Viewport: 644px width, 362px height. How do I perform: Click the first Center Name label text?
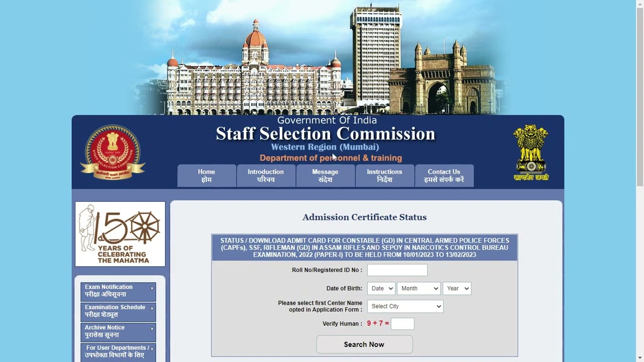click(320, 306)
